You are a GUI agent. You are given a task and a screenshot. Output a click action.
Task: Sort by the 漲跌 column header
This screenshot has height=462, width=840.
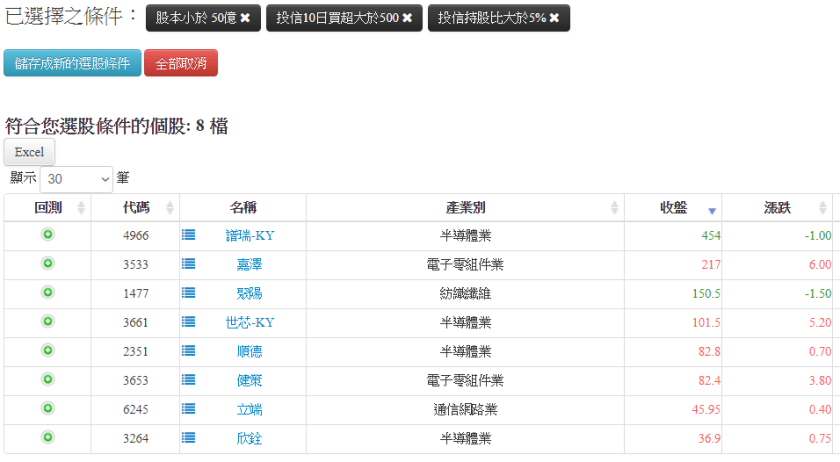click(777, 208)
